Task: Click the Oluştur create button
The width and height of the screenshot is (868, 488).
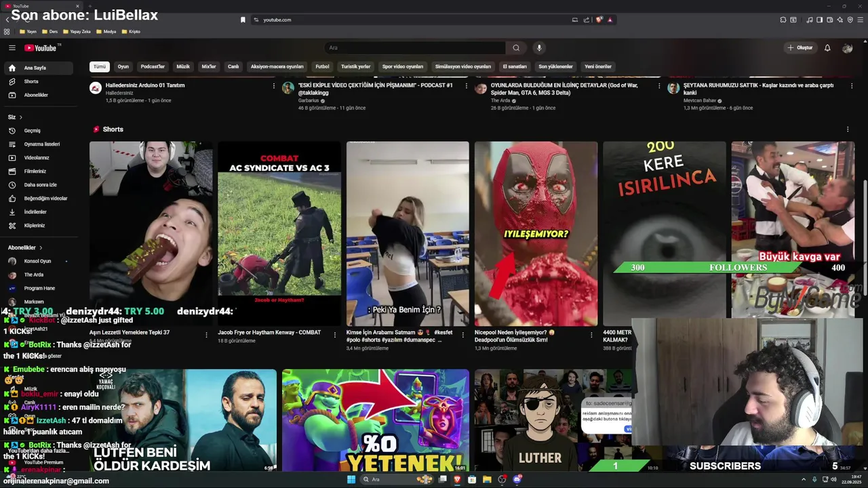Action: (800, 47)
